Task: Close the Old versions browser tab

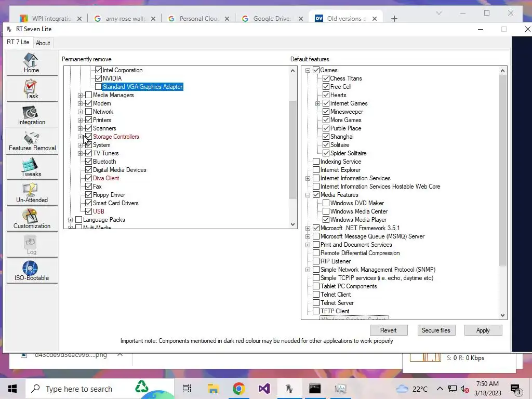Action: pos(375,19)
